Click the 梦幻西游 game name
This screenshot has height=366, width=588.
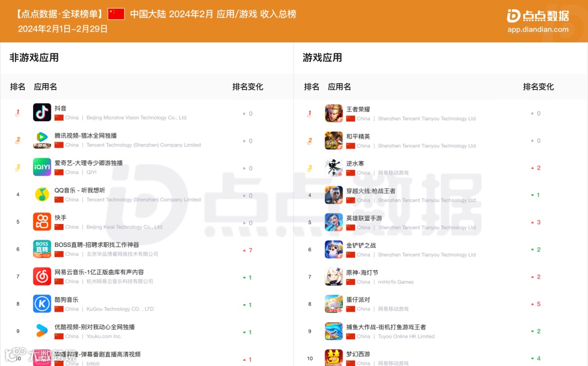[x=358, y=354]
